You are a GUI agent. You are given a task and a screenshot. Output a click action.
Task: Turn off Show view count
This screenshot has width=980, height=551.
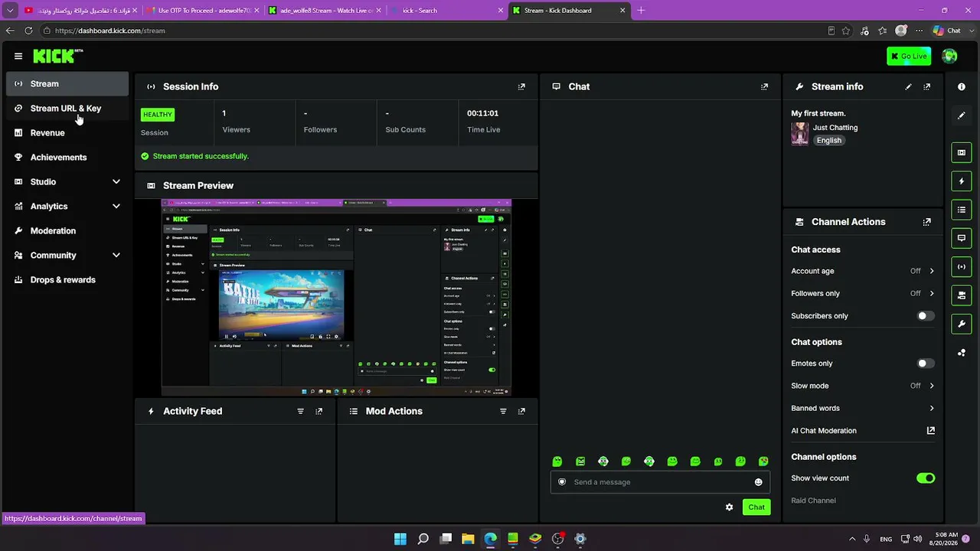926,478
